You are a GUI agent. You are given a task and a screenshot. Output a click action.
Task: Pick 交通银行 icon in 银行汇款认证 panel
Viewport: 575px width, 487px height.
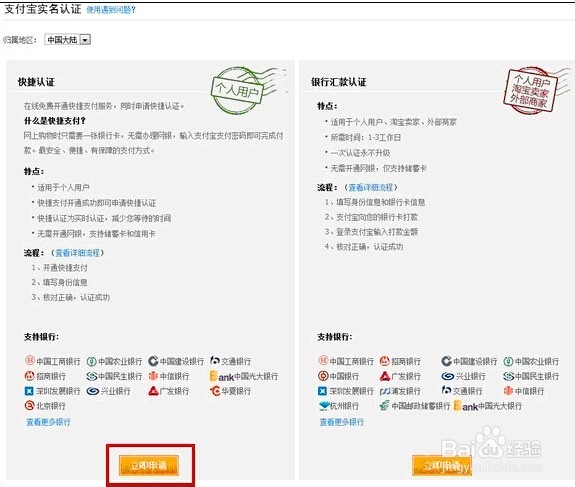pos(446,391)
